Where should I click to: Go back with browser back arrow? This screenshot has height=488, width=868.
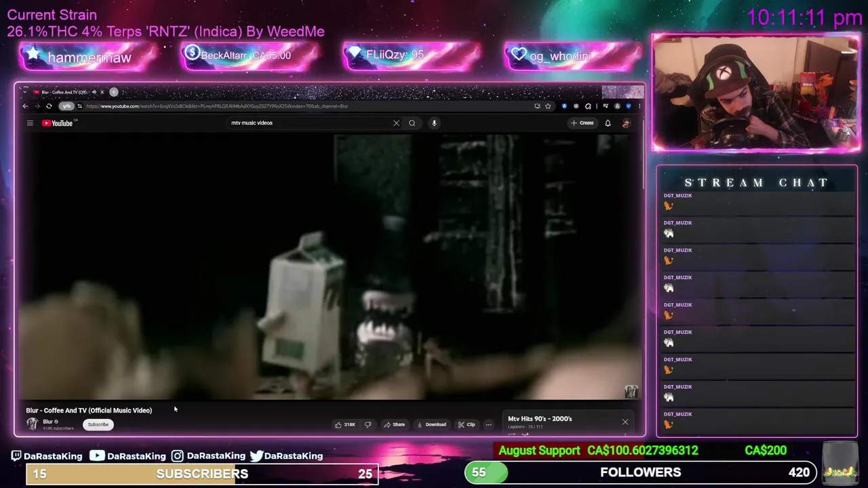pyautogui.click(x=25, y=106)
